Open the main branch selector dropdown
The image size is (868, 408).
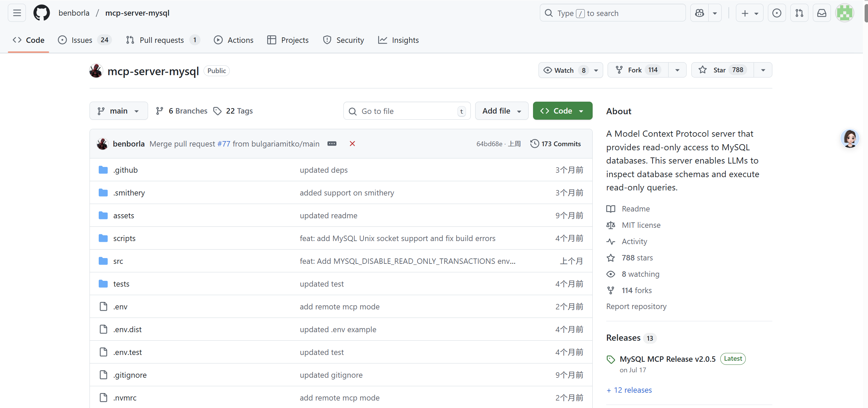coord(118,111)
